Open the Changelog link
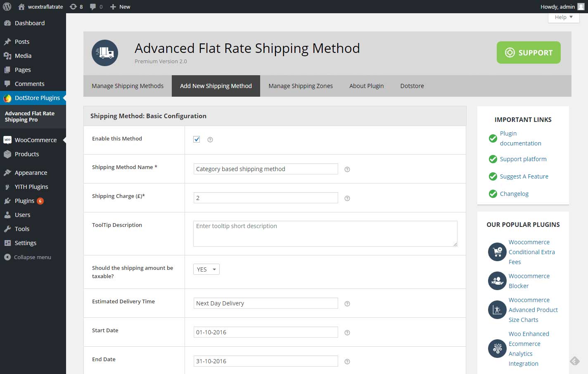This screenshot has height=374, width=588. click(514, 194)
